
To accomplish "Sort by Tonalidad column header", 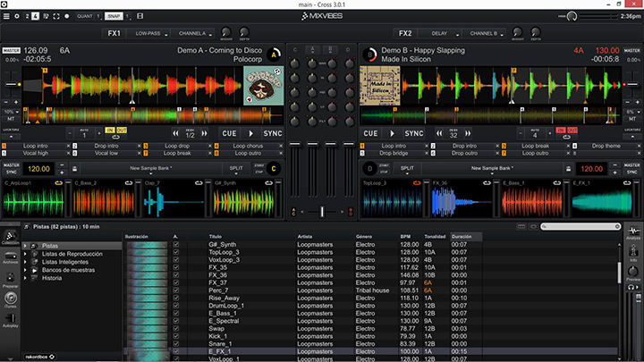I will tap(436, 237).
